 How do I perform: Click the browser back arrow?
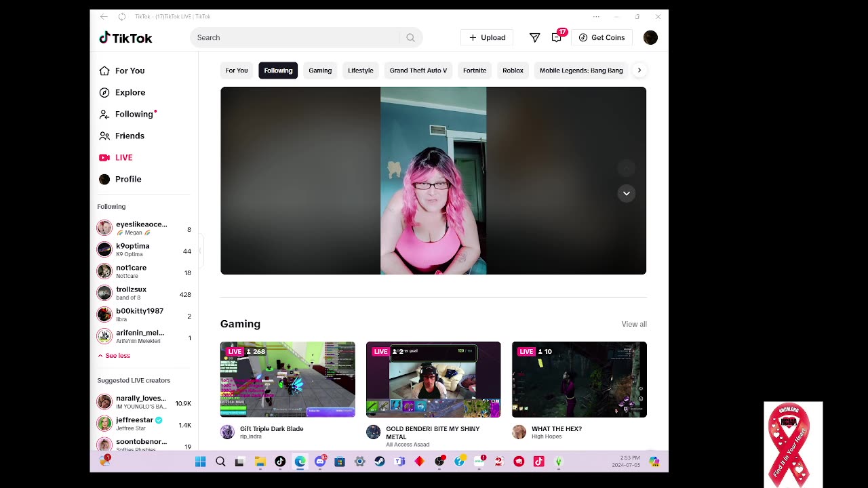103,16
